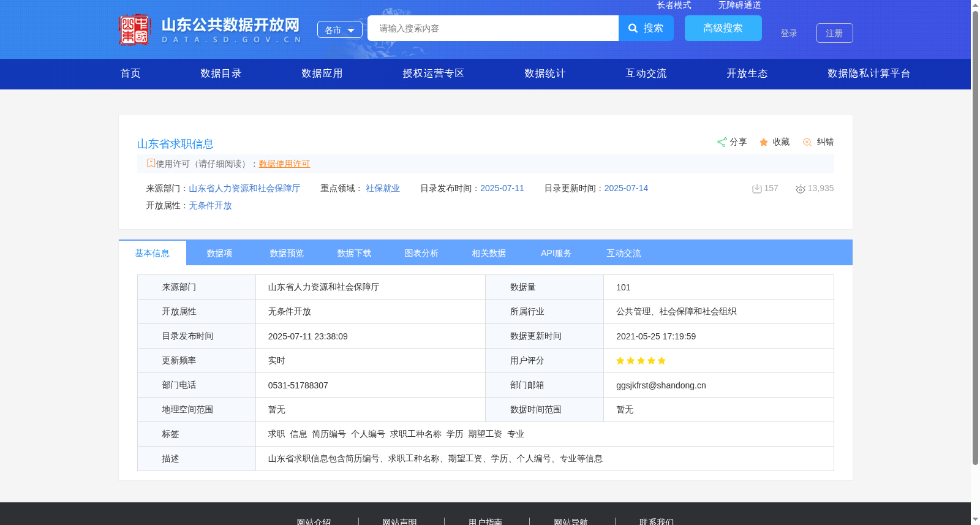
Task: Click the search input field
Action: point(493,28)
